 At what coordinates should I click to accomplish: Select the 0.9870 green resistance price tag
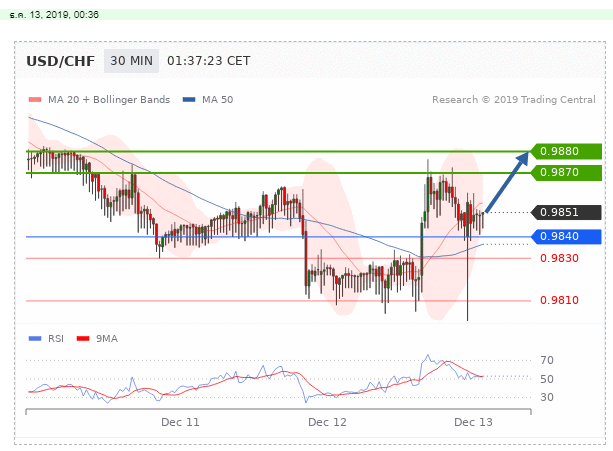point(566,172)
